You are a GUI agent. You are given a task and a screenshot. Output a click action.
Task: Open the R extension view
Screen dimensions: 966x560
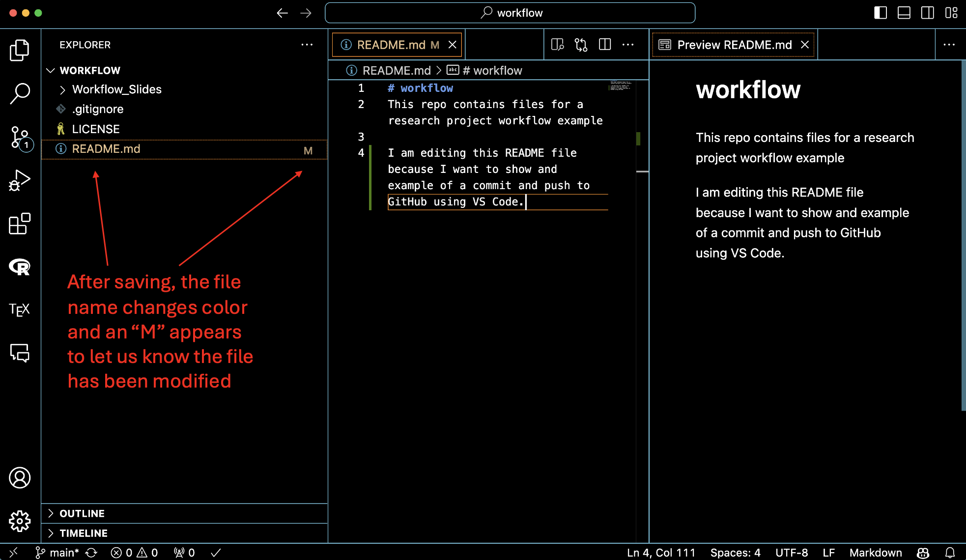pos(20,267)
